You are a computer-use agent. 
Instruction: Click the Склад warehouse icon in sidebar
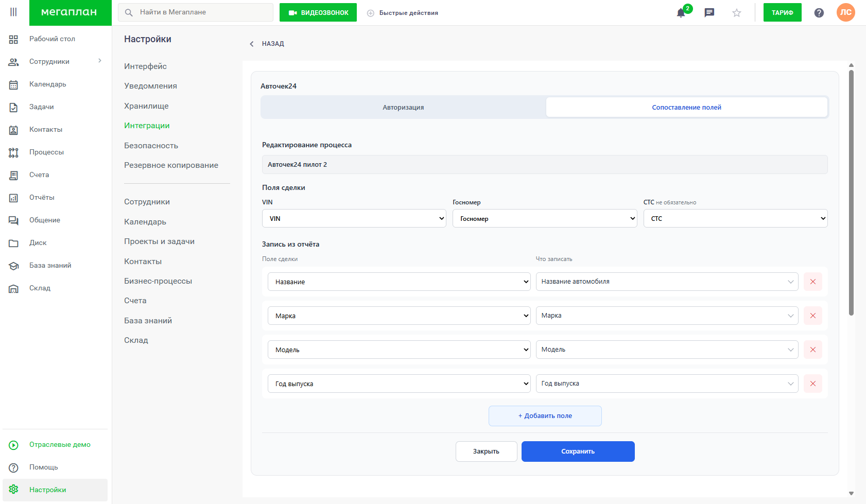[x=13, y=288]
